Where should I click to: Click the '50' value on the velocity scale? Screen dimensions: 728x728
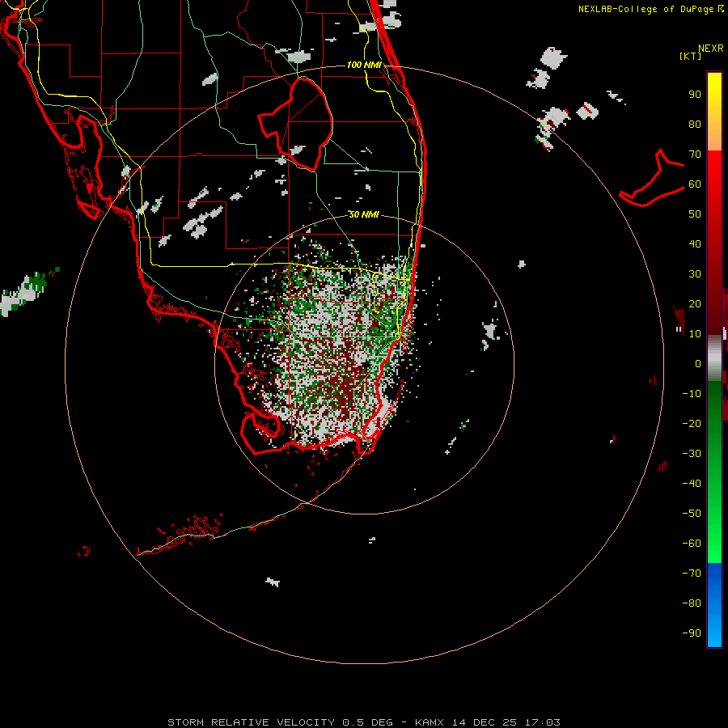click(x=695, y=214)
